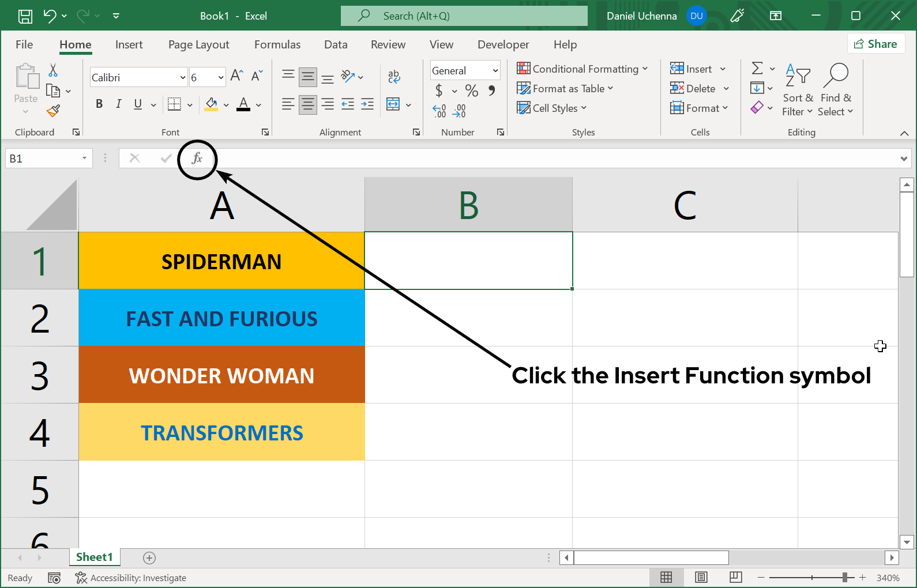Click the zoom slider handle
The image size is (917, 588).
pos(845,578)
